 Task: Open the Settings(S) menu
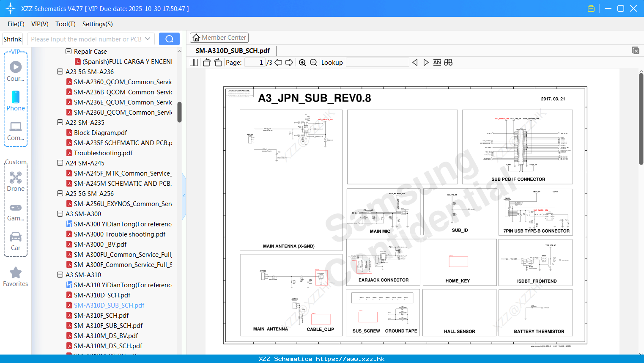98,24
